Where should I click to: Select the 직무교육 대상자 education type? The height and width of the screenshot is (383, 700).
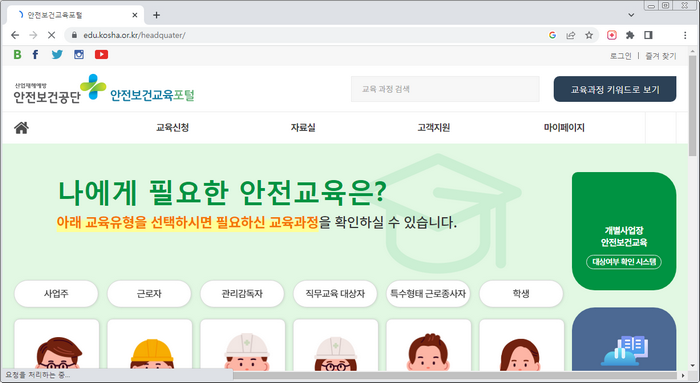point(335,294)
